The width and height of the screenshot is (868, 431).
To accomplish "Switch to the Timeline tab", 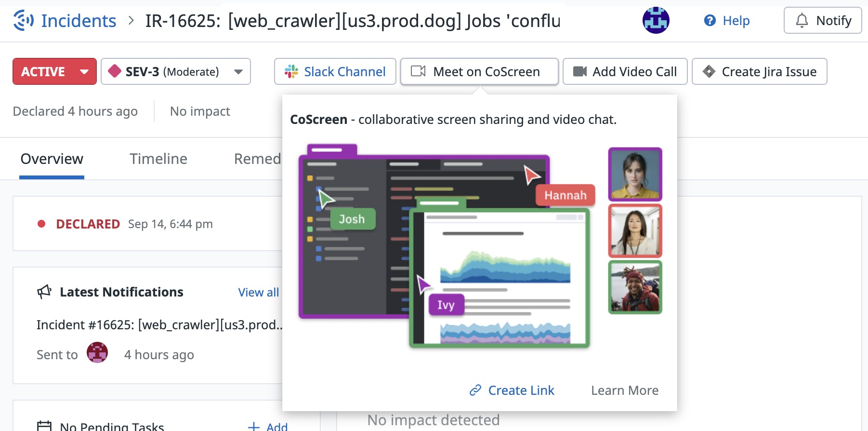I will (x=158, y=159).
